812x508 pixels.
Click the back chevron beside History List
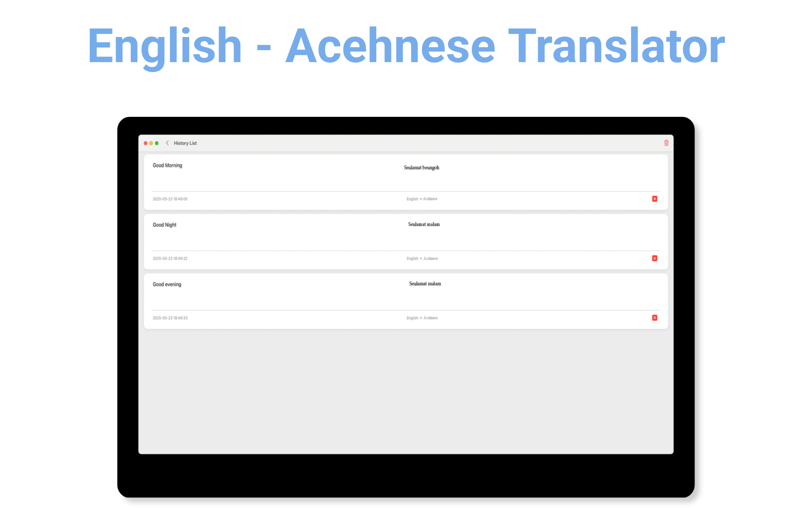pos(167,143)
